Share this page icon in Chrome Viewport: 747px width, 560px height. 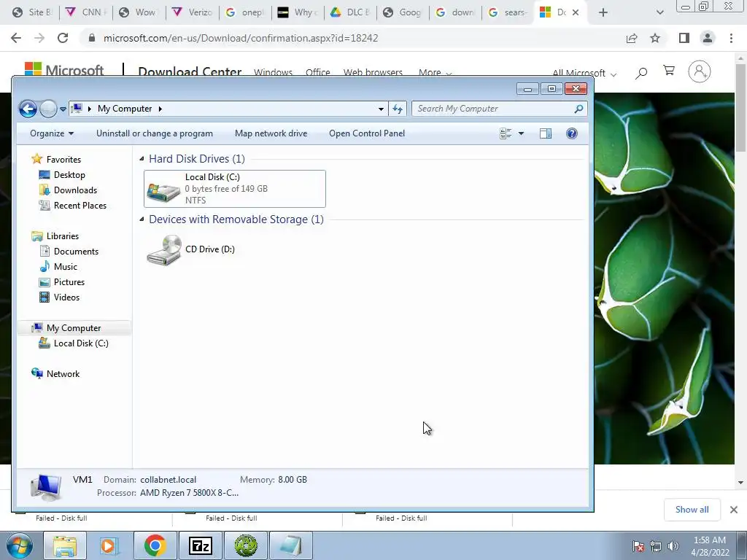point(632,38)
